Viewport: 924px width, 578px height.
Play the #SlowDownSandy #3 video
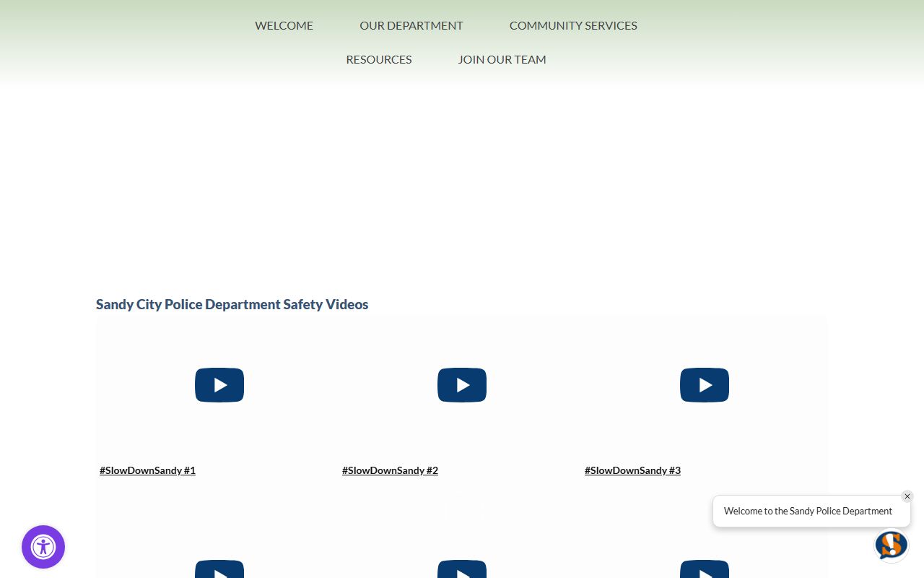click(x=705, y=385)
